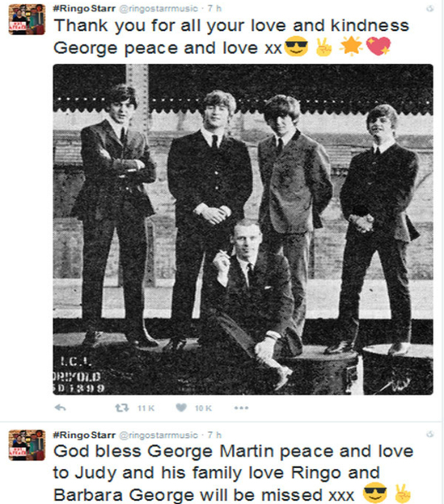This screenshot has height=504, width=444.
Task: Click the 10 K likes count
Action: click(x=204, y=408)
